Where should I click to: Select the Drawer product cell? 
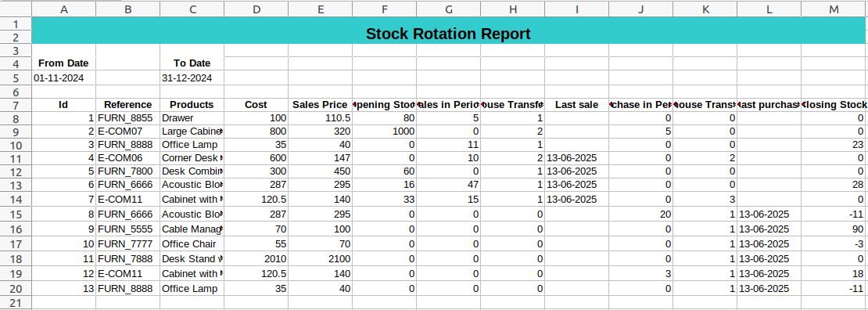coord(192,118)
